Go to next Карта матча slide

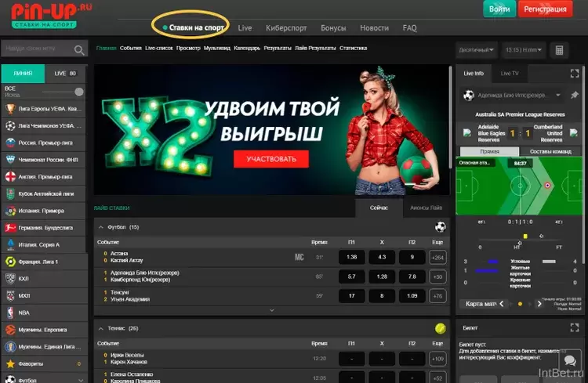tap(539, 304)
